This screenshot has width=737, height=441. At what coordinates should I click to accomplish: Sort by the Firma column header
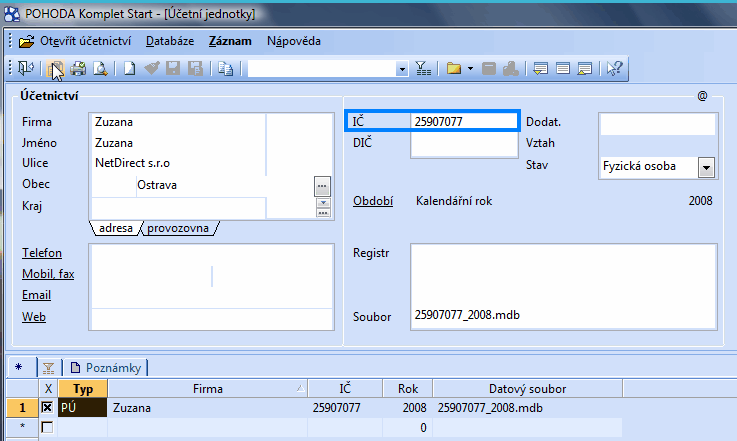click(207, 389)
